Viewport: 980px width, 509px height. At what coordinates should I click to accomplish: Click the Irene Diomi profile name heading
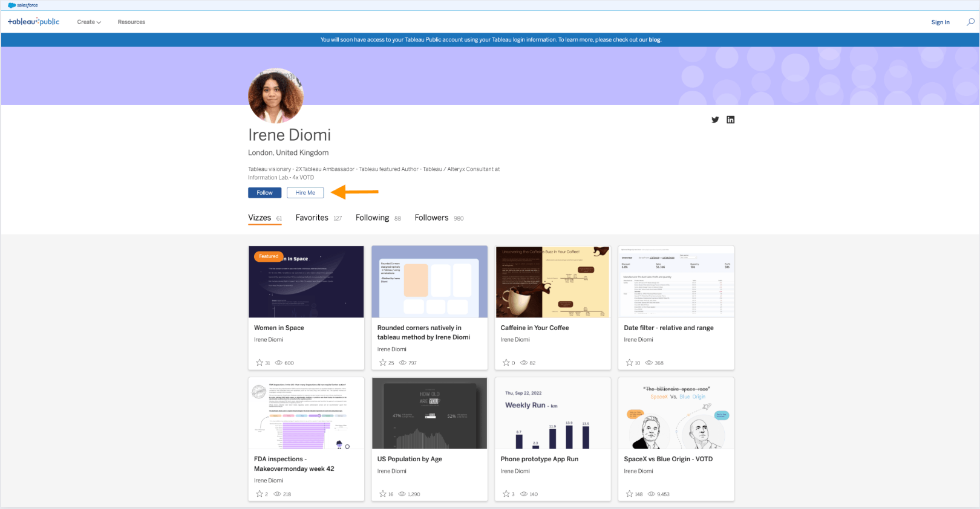289,135
